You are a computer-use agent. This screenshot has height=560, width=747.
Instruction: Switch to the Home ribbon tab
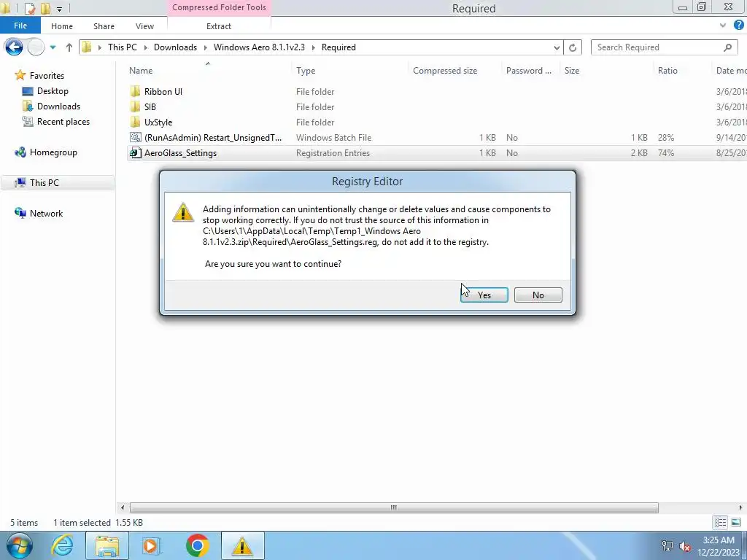(62, 26)
